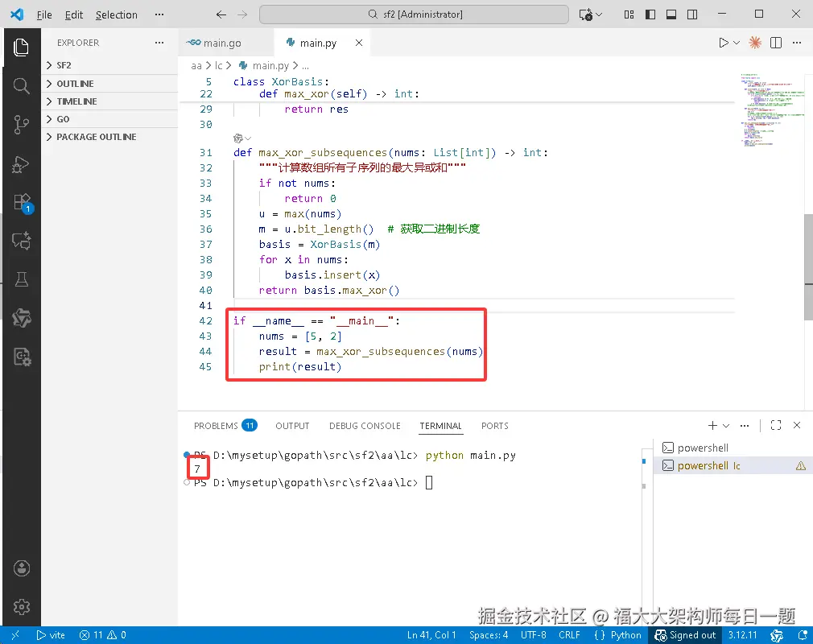
Task: Change indentation via Spaces: 4
Action: pyautogui.click(x=489, y=635)
